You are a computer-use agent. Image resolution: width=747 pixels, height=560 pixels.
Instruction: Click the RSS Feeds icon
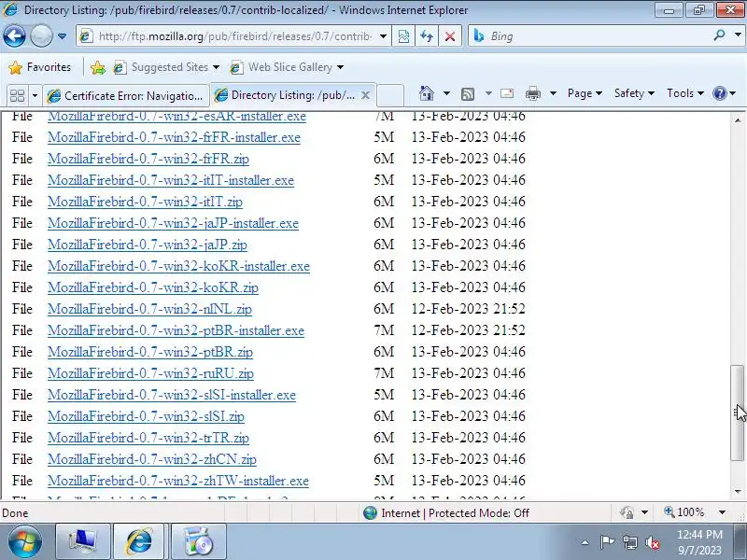[x=468, y=94]
